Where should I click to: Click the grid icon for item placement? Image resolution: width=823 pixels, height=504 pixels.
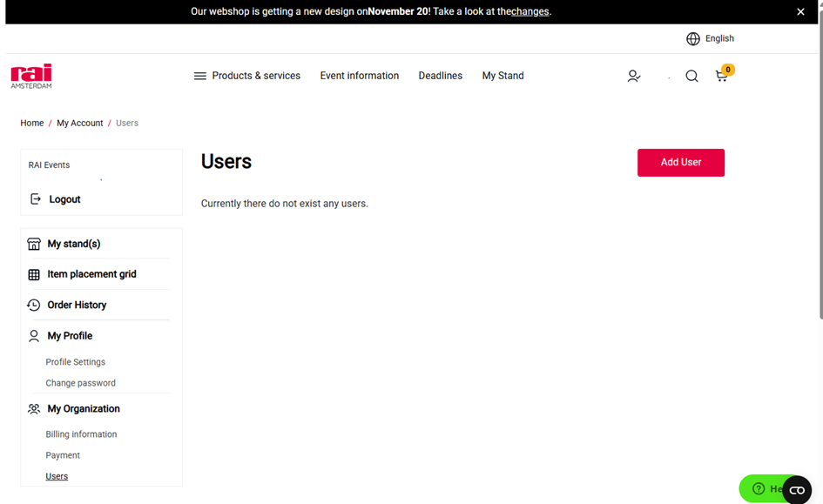[34, 274]
